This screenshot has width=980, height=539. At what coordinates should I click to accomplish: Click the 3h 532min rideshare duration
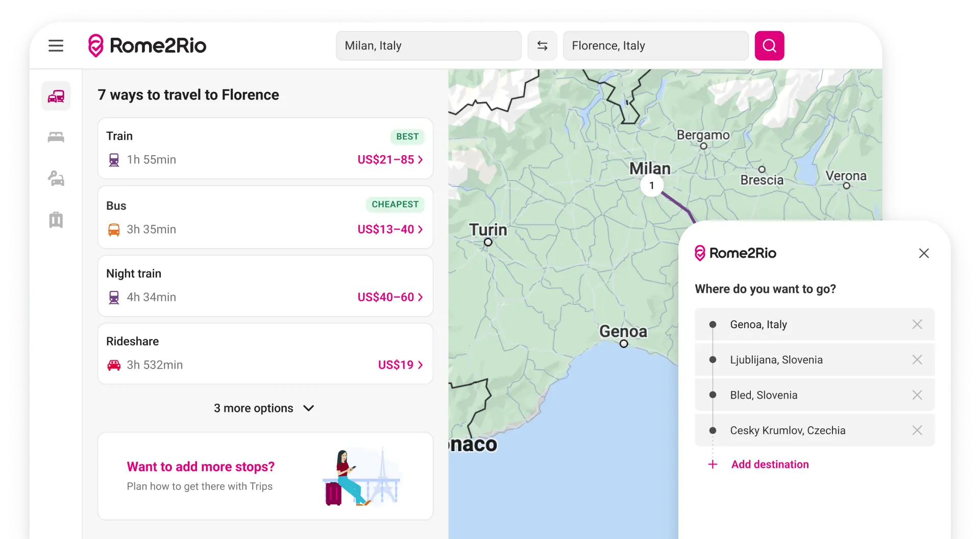pyautogui.click(x=155, y=365)
